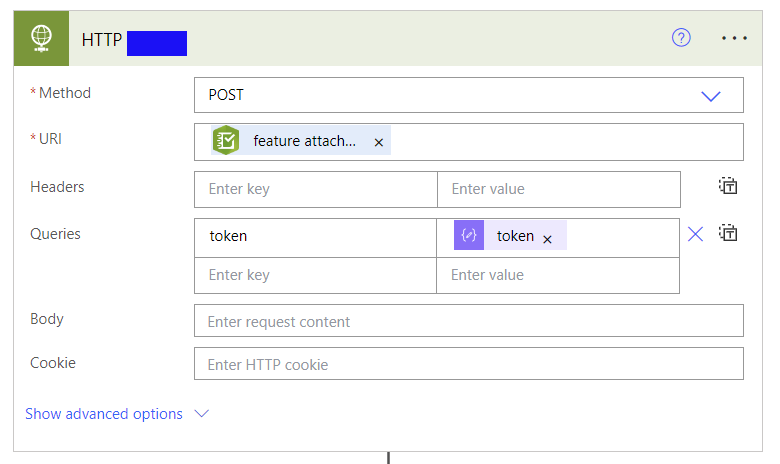Expand the Method dropdown chevron
Screen dimensions: 780x464
point(711,96)
